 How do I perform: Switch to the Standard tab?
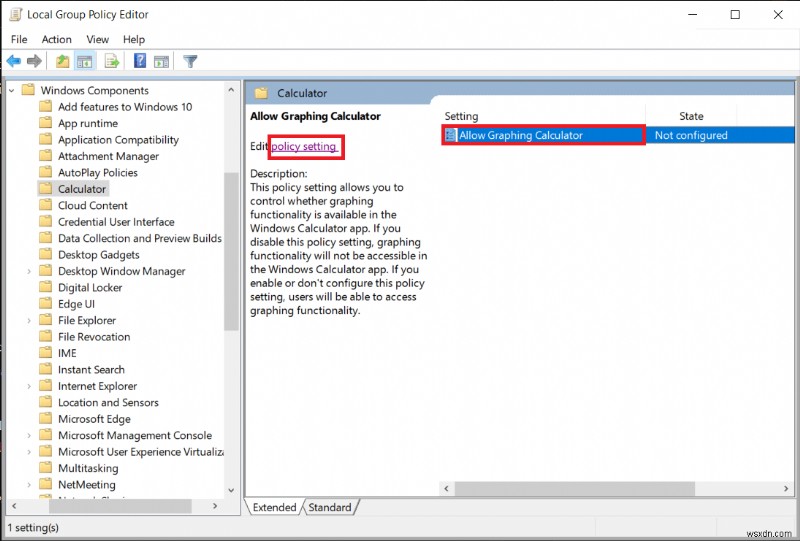point(330,507)
